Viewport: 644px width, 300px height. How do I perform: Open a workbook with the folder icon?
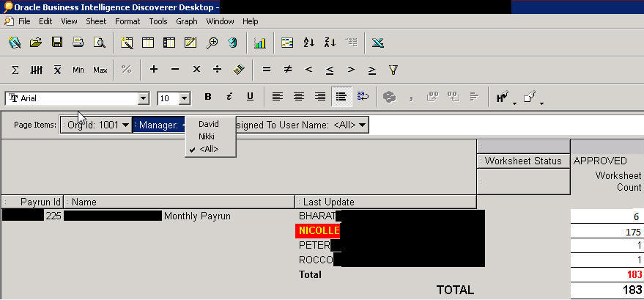pos(36,43)
